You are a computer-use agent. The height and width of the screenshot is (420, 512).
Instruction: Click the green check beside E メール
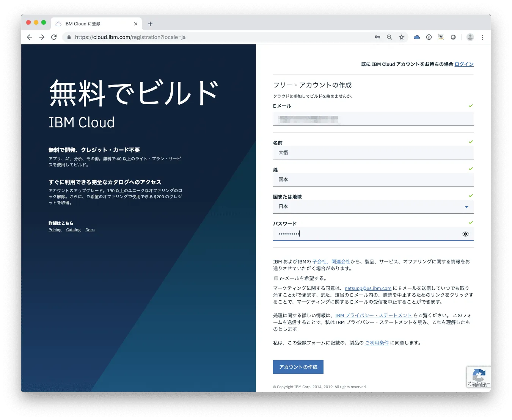point(471,106)
